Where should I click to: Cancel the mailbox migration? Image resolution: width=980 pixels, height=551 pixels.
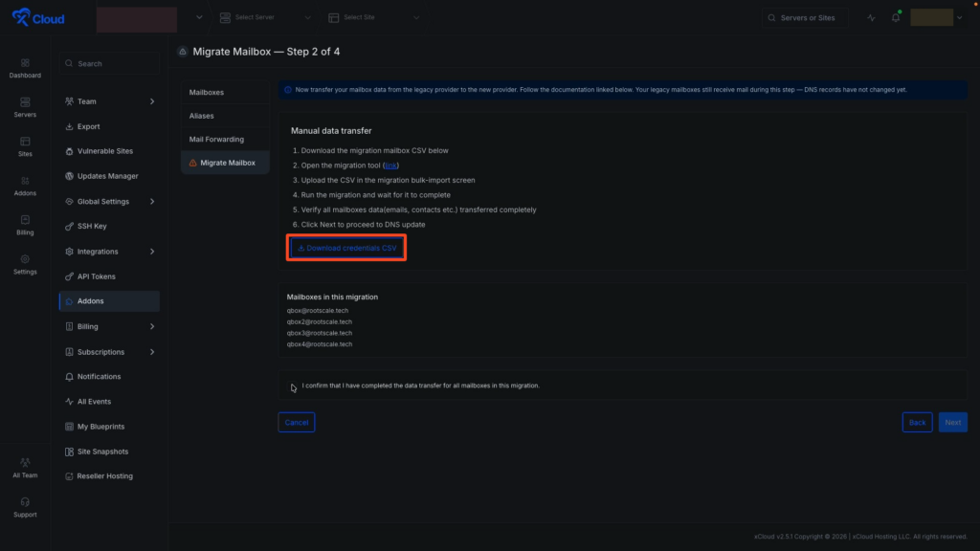(297, 422)
